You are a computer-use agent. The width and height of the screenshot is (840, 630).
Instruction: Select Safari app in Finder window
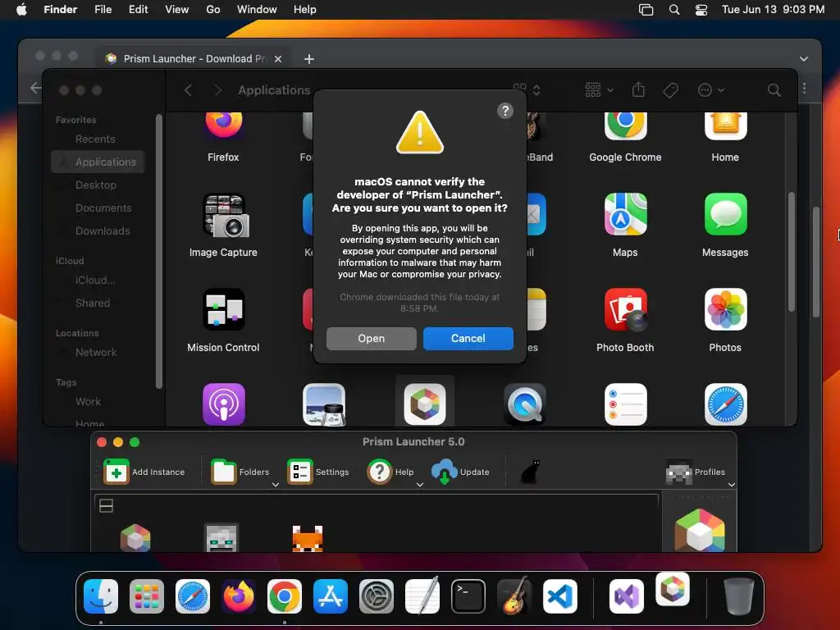pyautogui.click(x=725, y=404)
